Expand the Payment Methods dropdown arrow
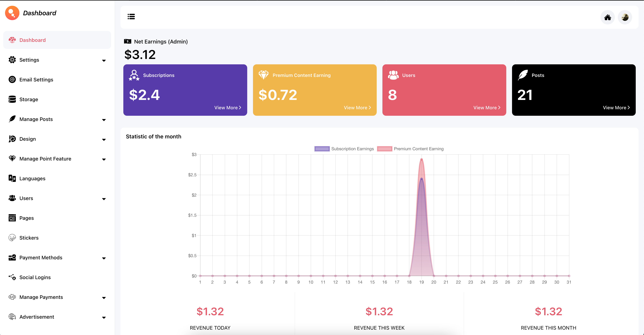Screen dimensions: 644x335 click(x=104, y=258)
